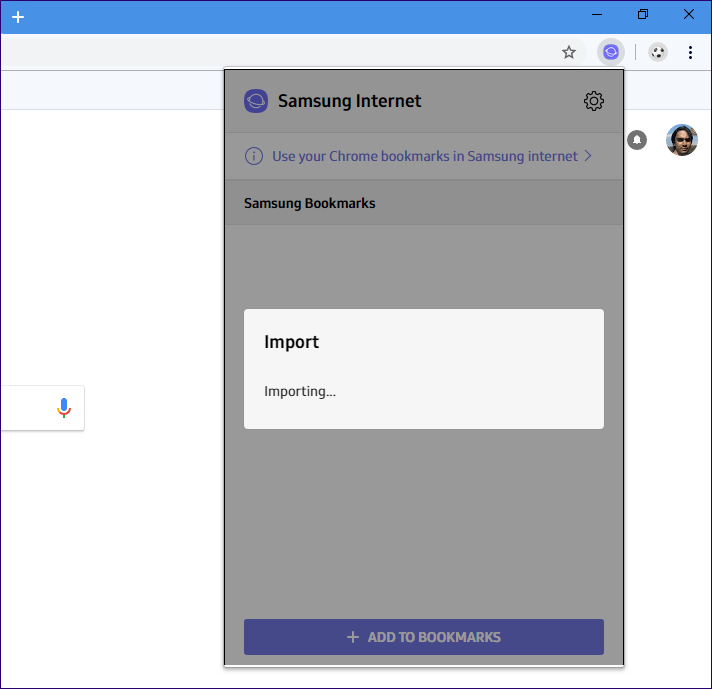Open Chrome's three-dot menu
Screen dimensions: 712x689
[x=690, y=53]
